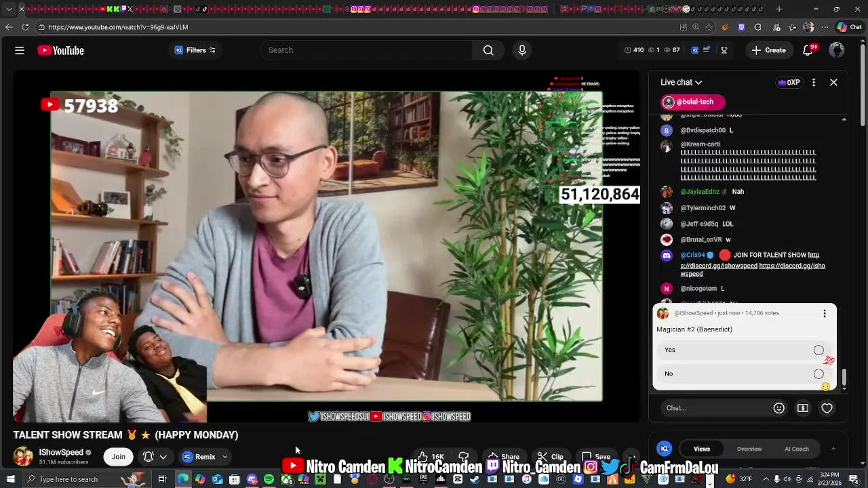Close the live chat panel
Viewport: 868px width, 488px height.
834,82
